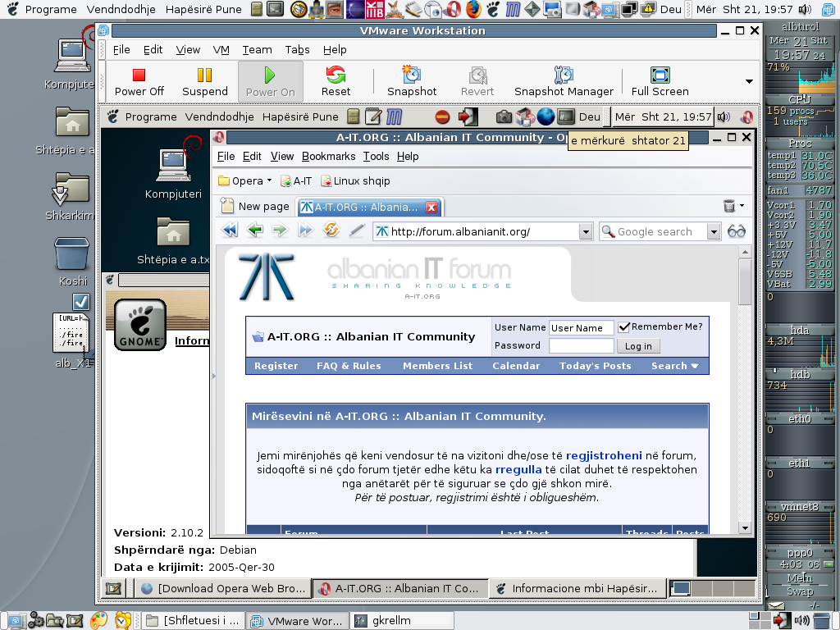Click the logout door icon in guest panel
The height and width of the screenshot is (630, 840).
[467, 116]
